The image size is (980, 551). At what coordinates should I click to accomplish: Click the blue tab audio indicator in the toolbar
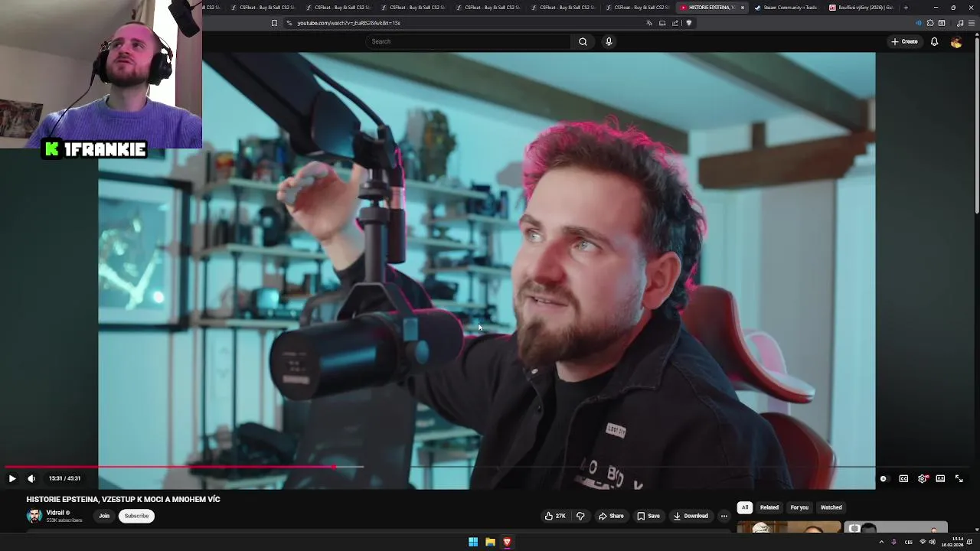click(x=919, y=23)
